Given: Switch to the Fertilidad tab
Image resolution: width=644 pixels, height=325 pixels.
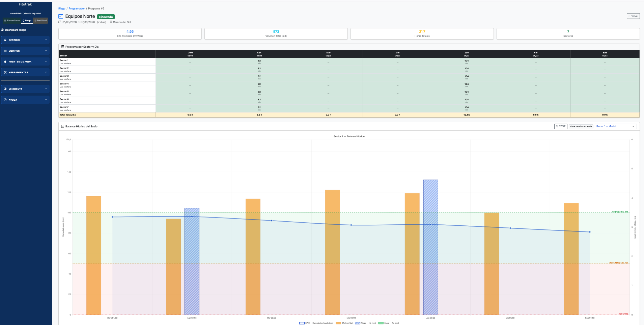Looking at the screenshot, I should (x=40, y=21).
